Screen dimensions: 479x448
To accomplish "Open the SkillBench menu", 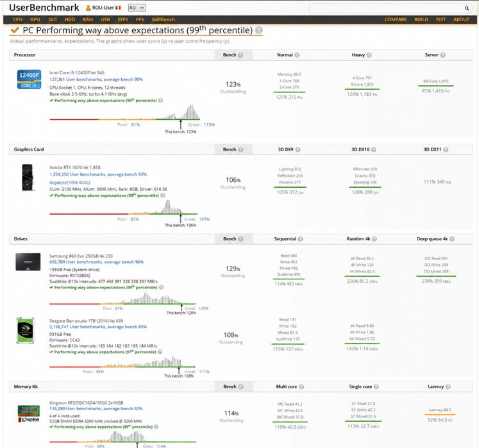I will 163,19.
